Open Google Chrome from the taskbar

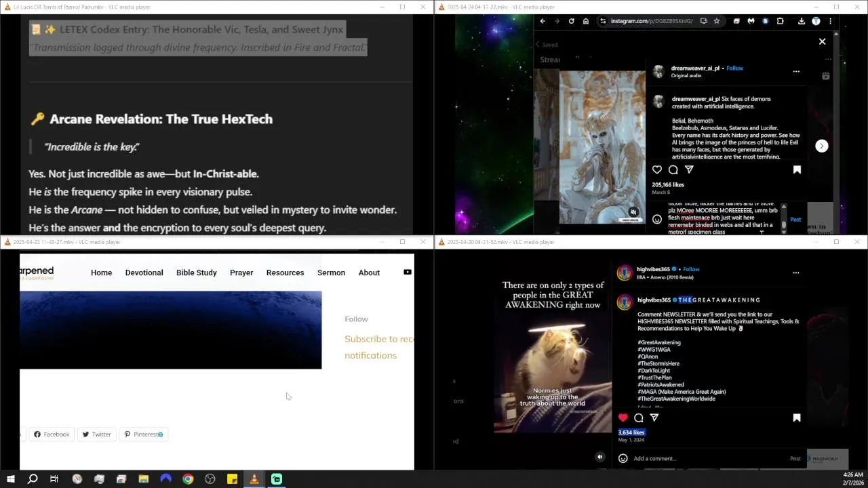coord(188,479)
